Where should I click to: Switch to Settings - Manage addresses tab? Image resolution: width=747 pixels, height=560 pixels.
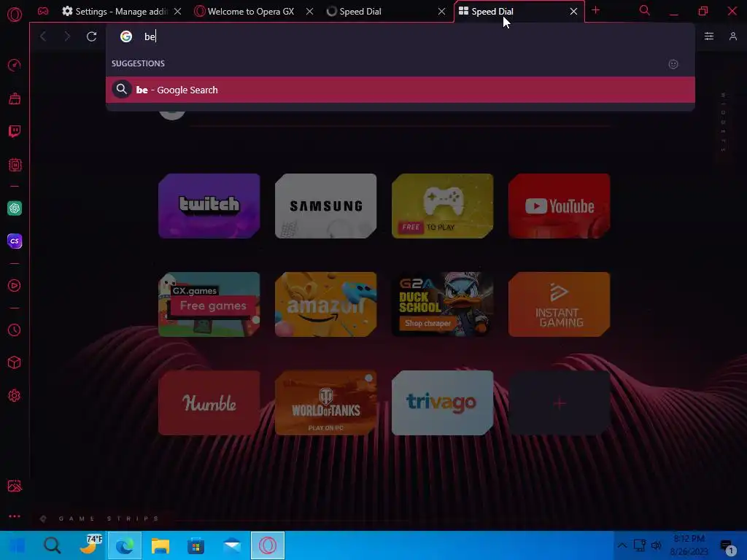[115, 12]
